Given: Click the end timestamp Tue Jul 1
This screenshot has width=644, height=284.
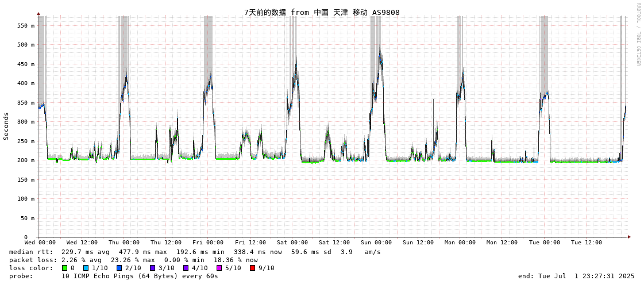Looking at the screenshot, I should [x=577, y=276].
